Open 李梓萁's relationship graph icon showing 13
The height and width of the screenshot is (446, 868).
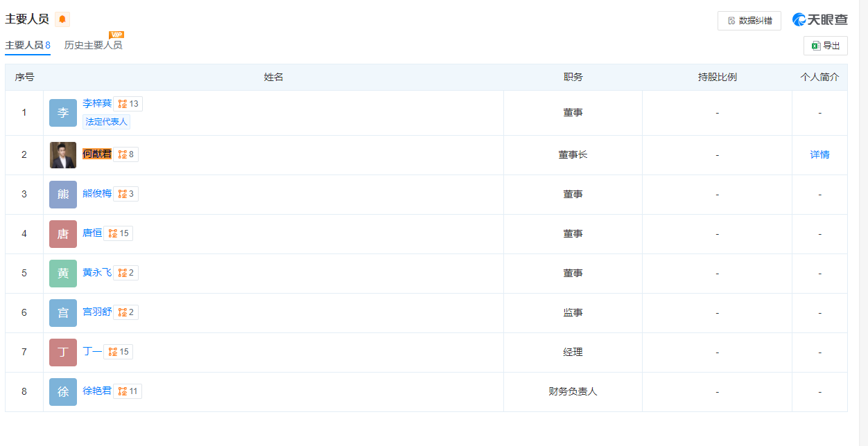point(126,103)
